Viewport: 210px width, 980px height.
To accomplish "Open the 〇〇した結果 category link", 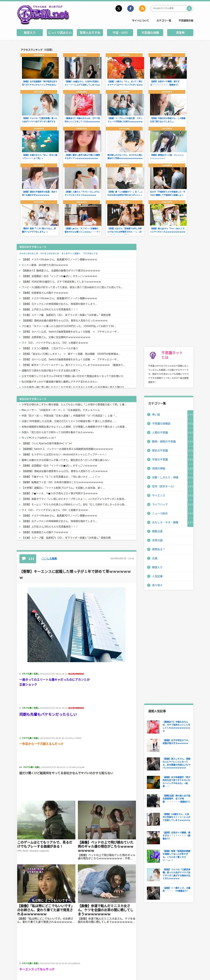I will coord(49,558).
